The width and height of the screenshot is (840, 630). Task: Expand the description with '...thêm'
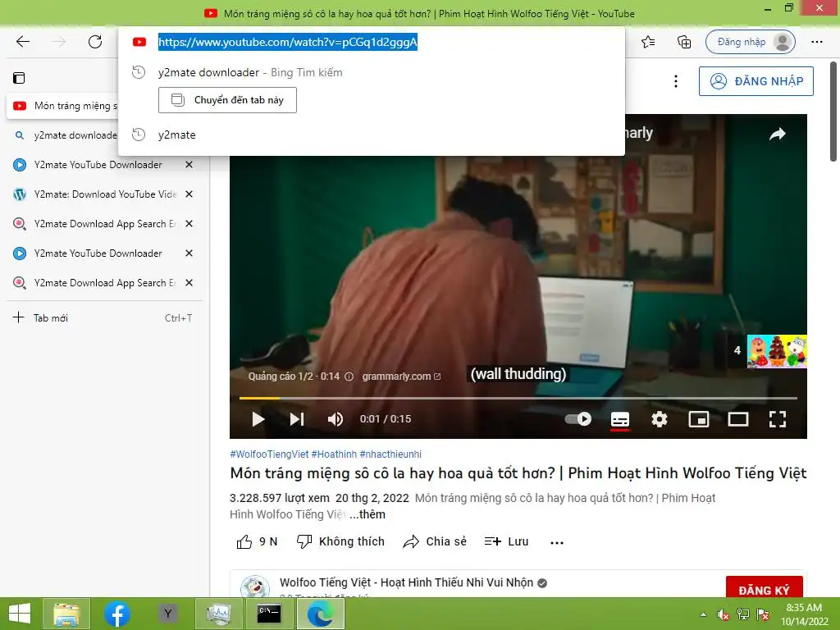(x=367, y=514)
